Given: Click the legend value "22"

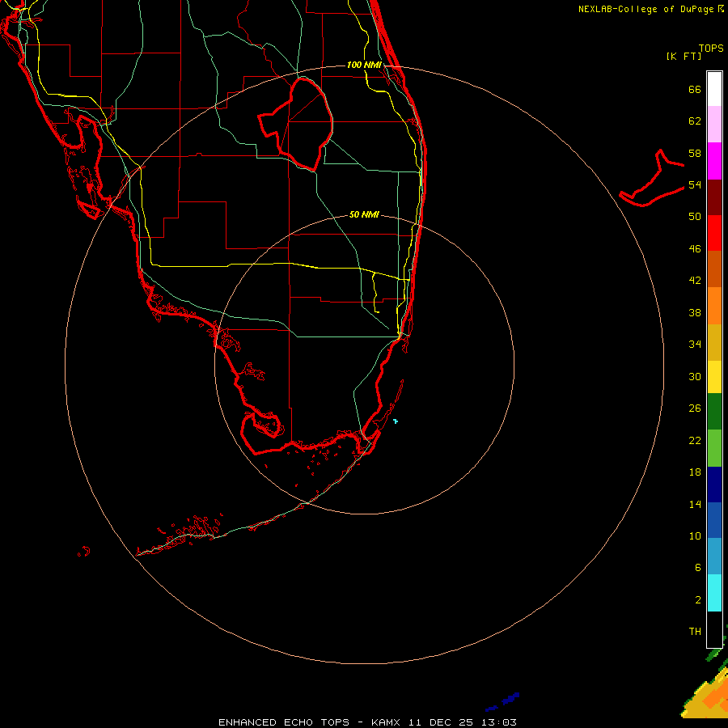Looking at the screenshot, I should pyautogui.click(x=695, y=440).
